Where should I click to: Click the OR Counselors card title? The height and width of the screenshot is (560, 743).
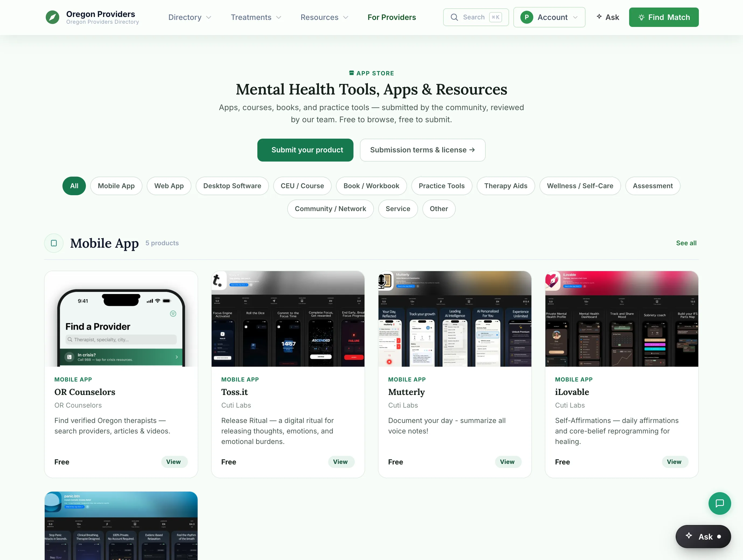tap(85, 392)
